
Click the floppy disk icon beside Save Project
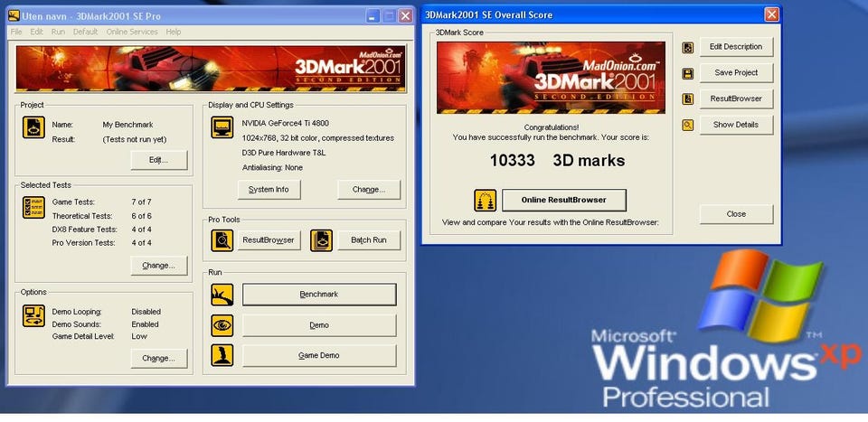[x=687, y=73]
